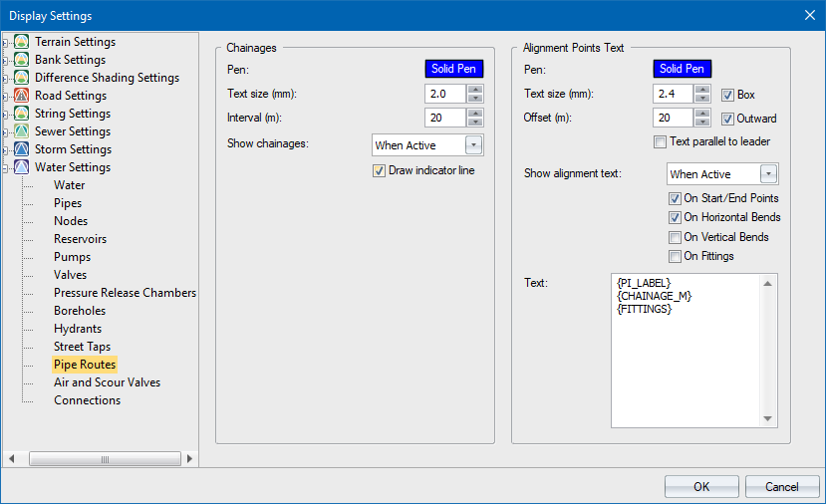Click the OK button

click(701, 486)
